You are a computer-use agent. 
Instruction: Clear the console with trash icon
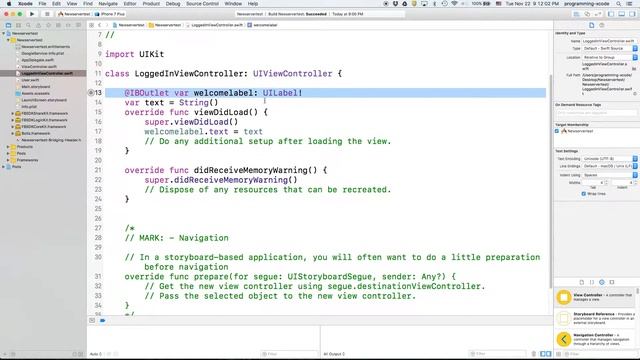[533, 354]
